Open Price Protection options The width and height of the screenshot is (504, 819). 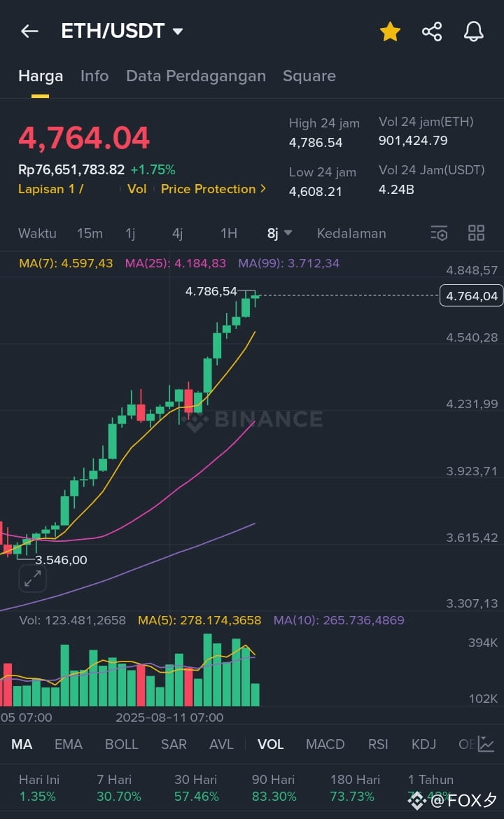209,189
